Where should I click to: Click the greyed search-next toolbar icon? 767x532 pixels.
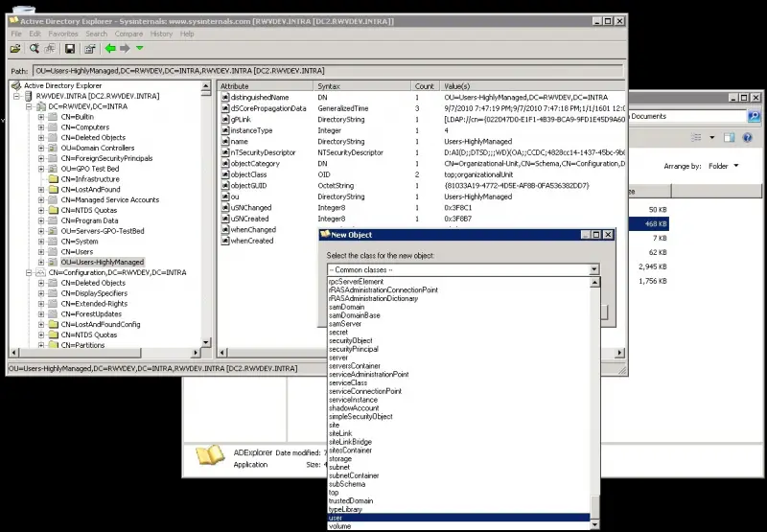[x=50, y=49]
